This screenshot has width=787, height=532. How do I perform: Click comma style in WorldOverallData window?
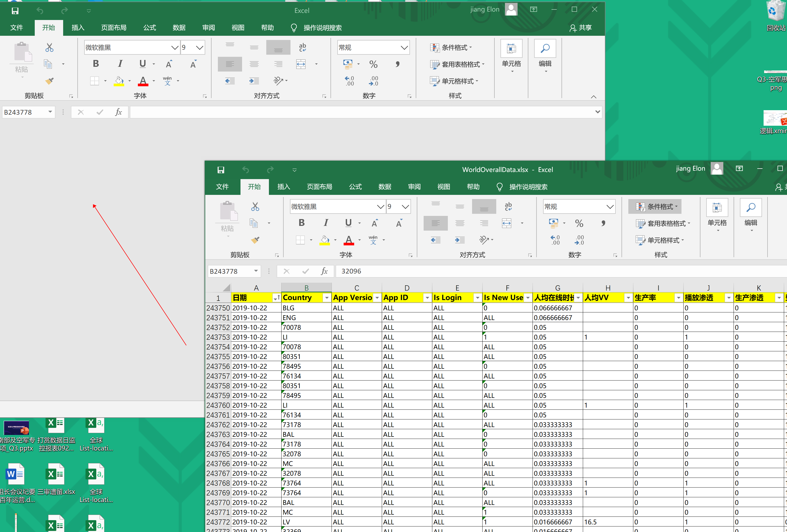[x=603, y=223]
